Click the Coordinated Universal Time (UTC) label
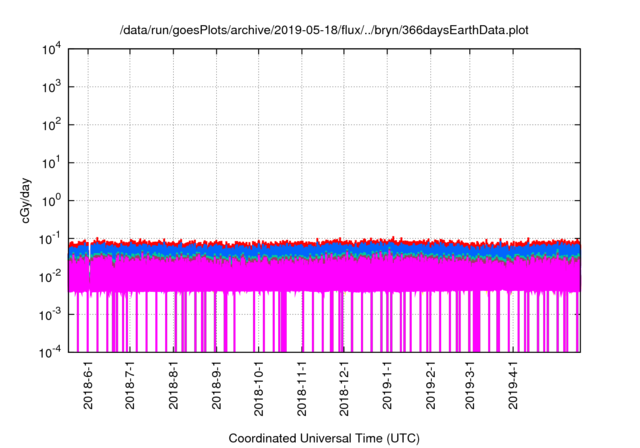This screenshot has width=640, height=448. coord(324,439)
